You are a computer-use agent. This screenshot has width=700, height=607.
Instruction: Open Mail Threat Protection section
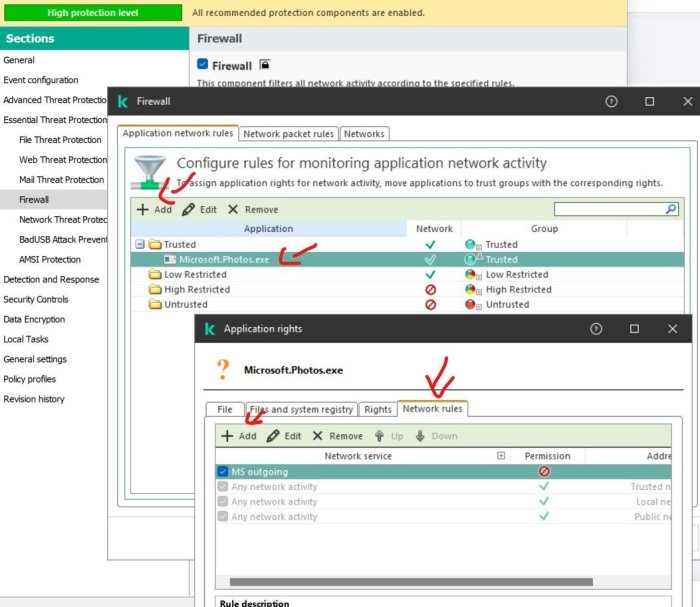point(62,179)
